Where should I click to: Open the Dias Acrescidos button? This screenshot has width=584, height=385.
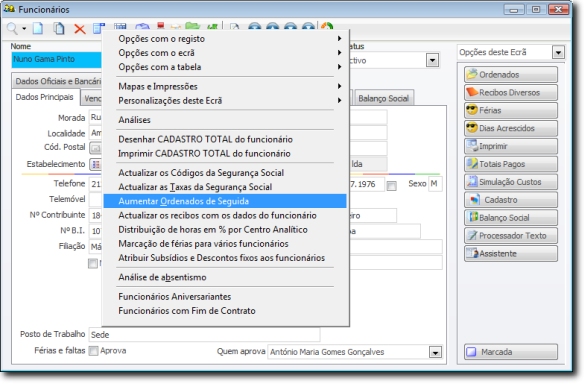(511, 128)
